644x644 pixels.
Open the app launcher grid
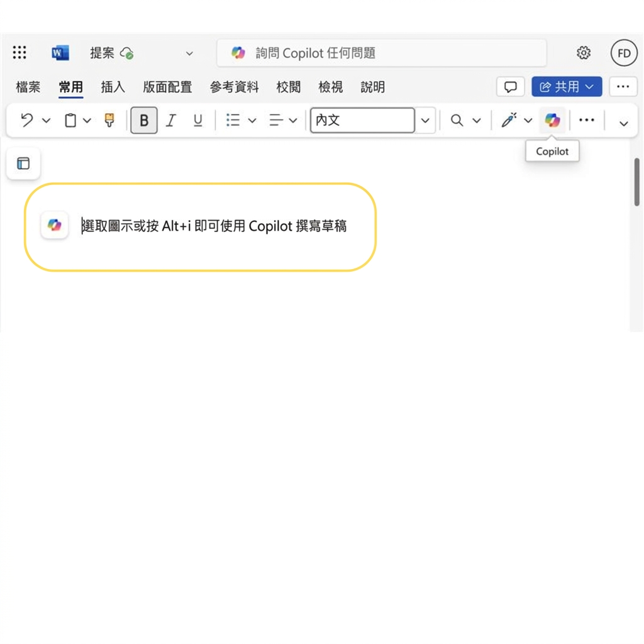coord(19,53)
